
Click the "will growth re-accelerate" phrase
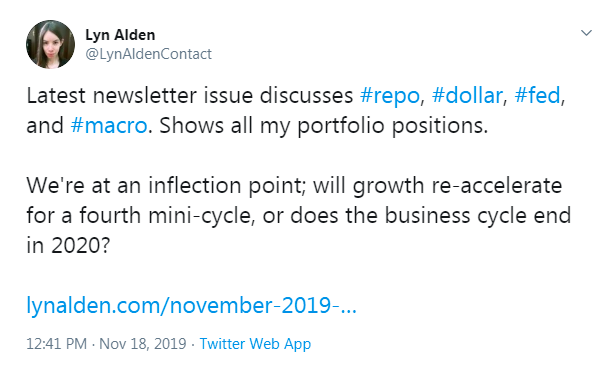coord(438,186)
